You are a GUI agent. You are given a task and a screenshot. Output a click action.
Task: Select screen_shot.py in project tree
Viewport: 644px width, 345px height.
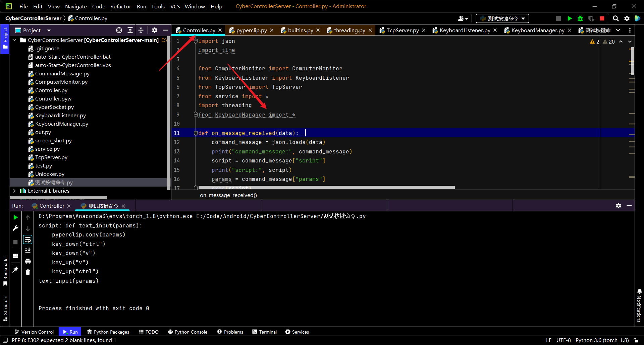coord(53,140)
